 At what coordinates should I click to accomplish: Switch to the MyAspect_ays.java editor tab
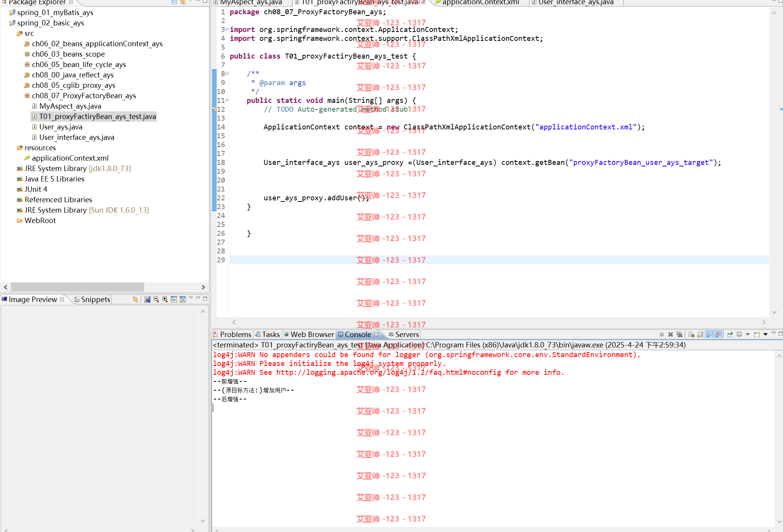click(x=251, y=3)
